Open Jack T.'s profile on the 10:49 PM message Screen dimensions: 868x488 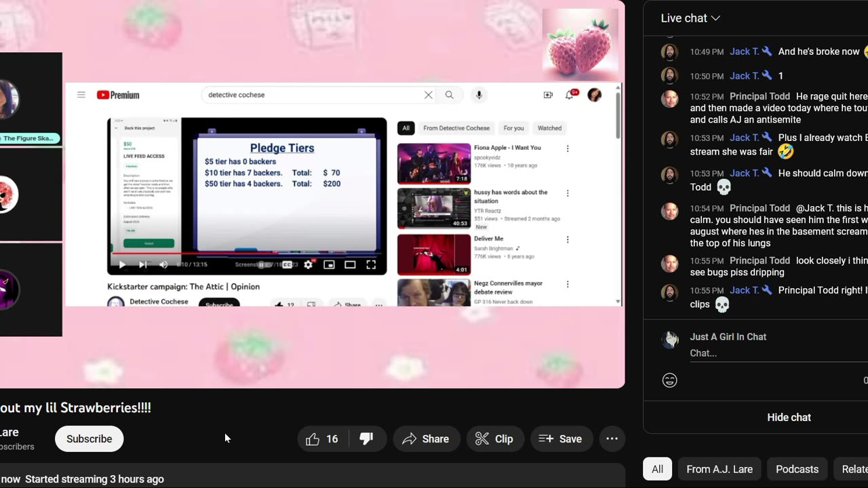(745, 52)
